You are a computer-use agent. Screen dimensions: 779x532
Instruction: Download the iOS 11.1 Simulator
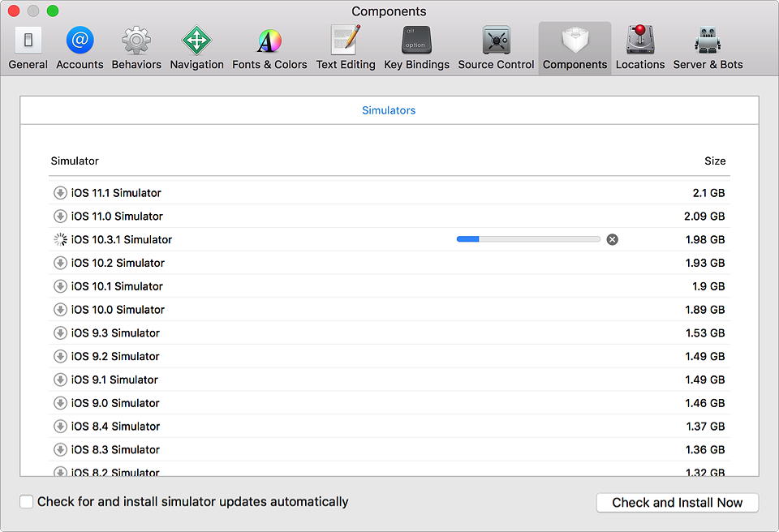(60, 193)
